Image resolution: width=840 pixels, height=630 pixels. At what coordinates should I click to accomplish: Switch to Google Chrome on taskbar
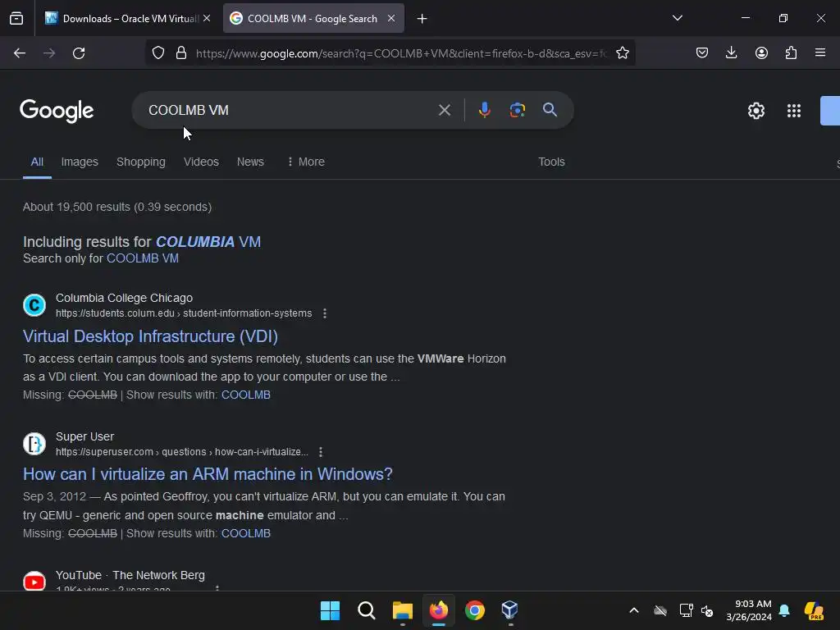(475, 610)
